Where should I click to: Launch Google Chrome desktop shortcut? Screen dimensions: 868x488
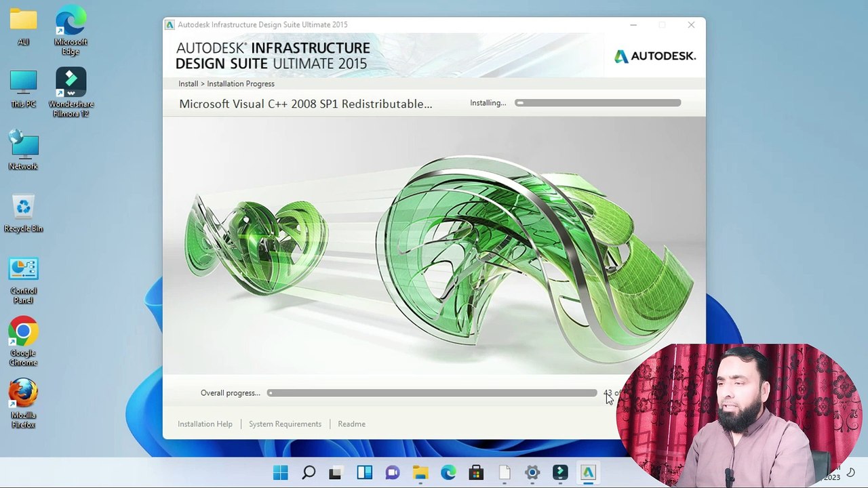[x=23, y=342]
